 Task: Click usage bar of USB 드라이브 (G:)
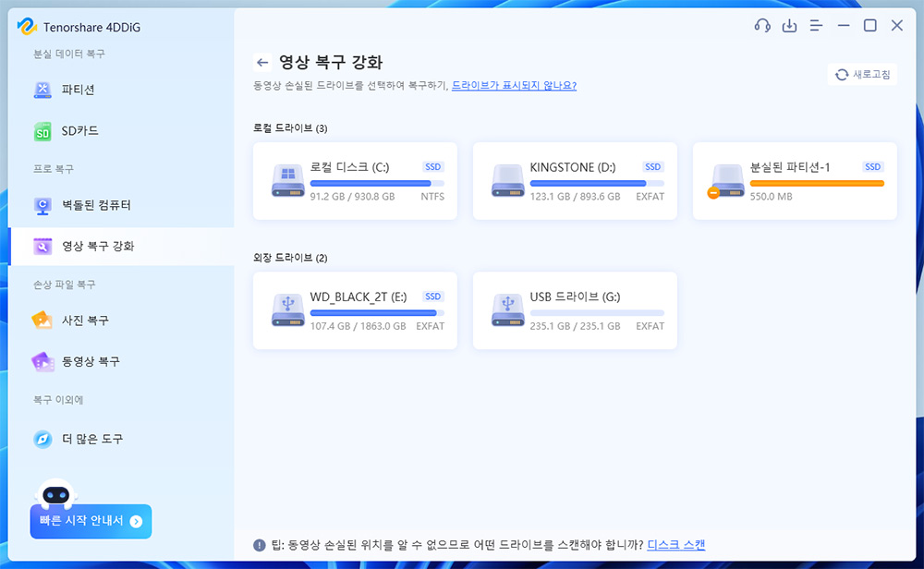tap(597, 313)
